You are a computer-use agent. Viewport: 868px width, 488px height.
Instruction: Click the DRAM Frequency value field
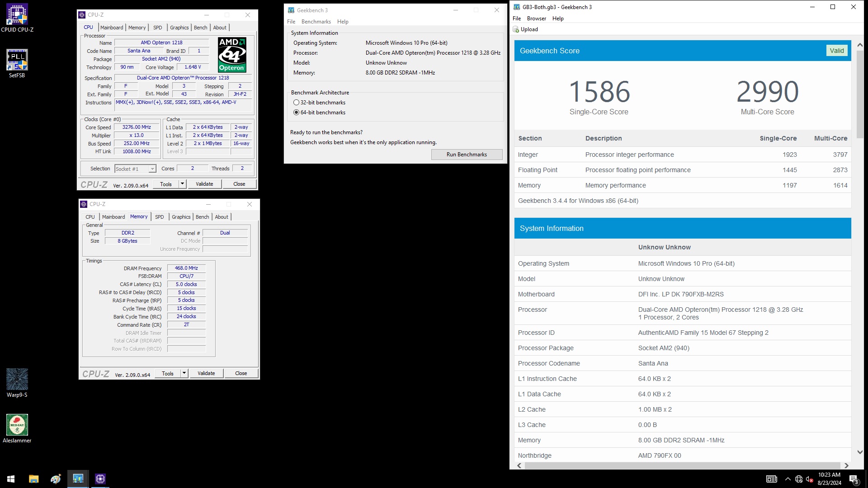[186, 268]
